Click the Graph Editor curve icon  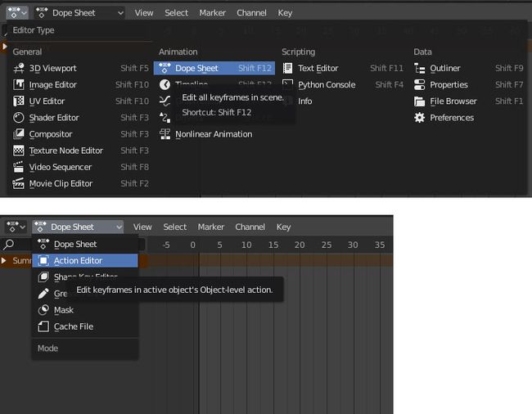coord(165,101)
